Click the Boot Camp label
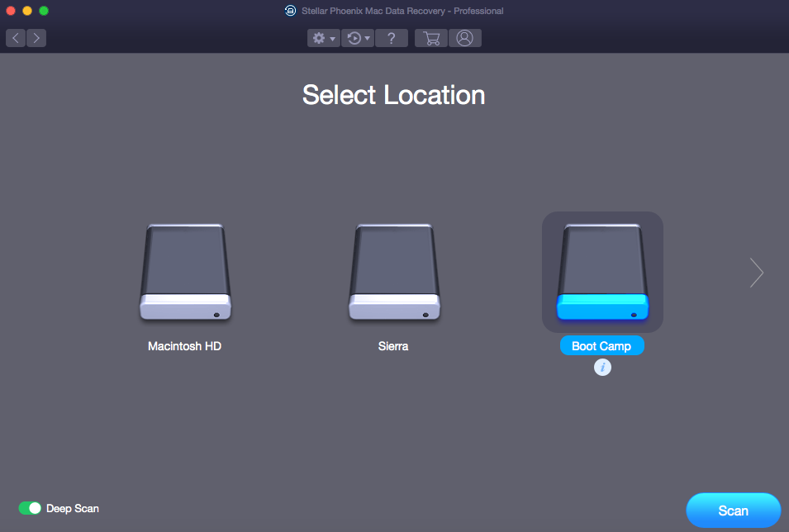This screenshot has height=532, width=789. coord(601,346)
